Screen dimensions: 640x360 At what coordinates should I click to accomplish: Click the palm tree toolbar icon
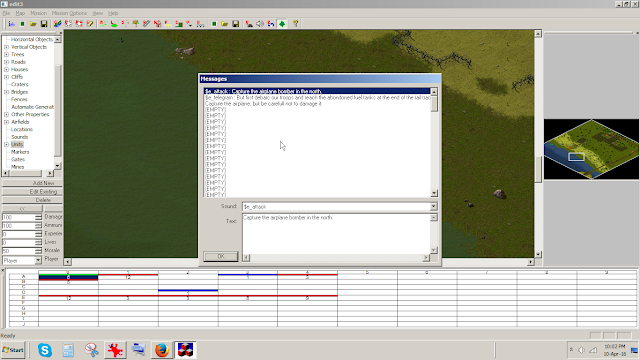pyautogui.click(x=136, y=24)
